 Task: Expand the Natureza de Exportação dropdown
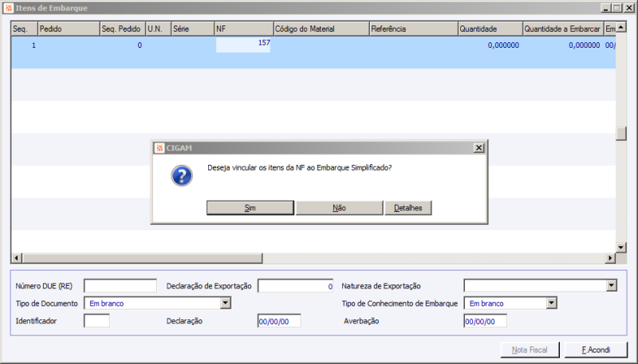pos(612,286)
